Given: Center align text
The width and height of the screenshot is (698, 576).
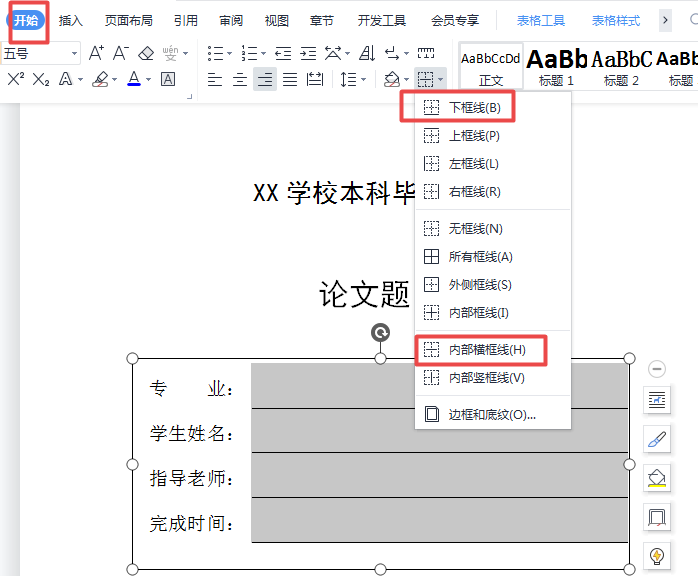Looking at the screenshot, I should [240, 80].
